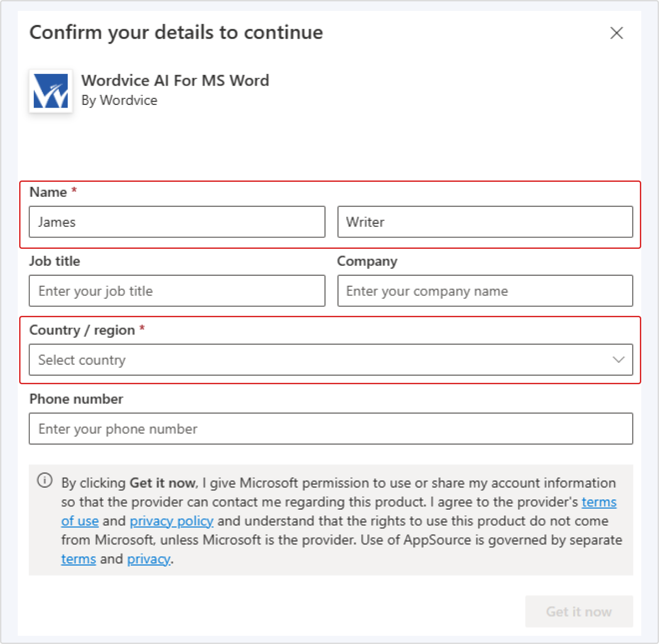
Task: Open the AppSource terms link
Action: pos(78,559)
